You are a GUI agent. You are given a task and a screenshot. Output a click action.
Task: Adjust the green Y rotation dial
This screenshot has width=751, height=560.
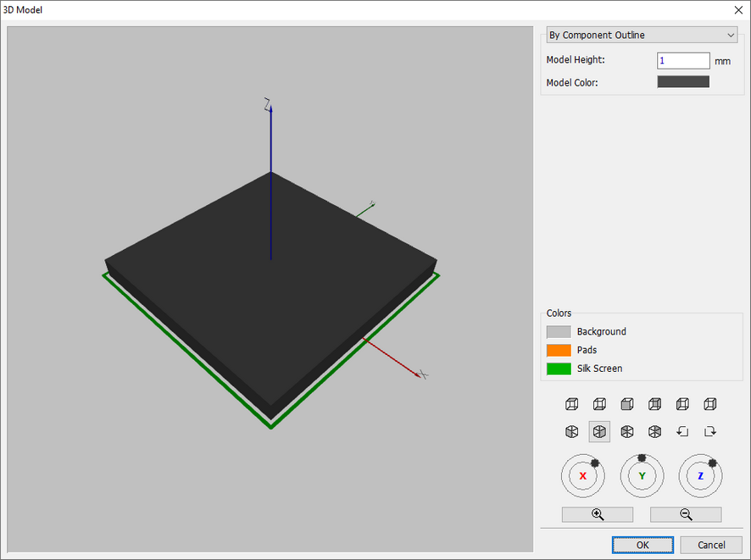[642, 476]
